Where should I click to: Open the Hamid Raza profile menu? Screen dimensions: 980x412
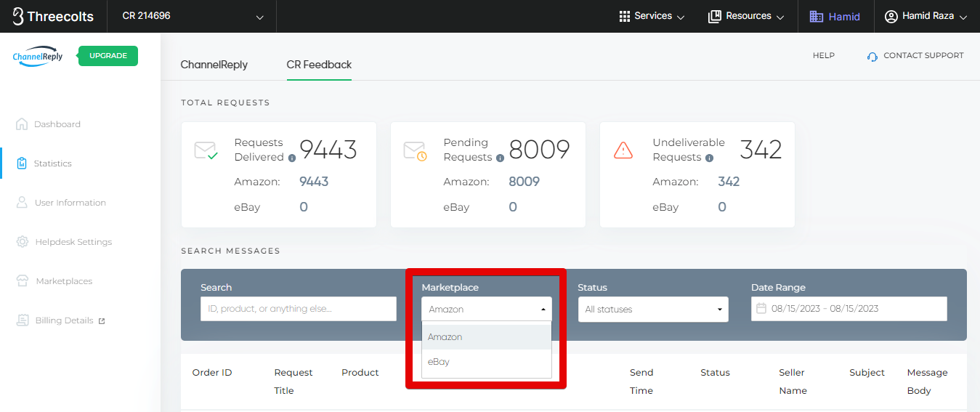(926, 16)
